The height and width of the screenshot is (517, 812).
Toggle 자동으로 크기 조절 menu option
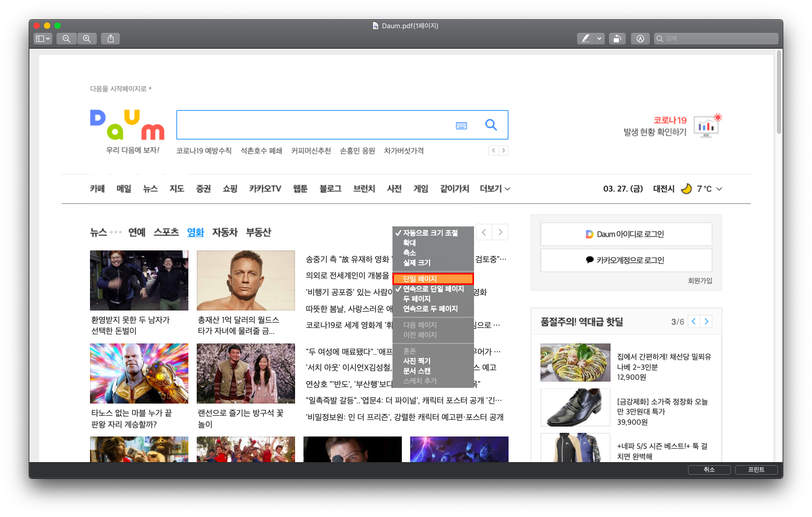click(433, 233)
